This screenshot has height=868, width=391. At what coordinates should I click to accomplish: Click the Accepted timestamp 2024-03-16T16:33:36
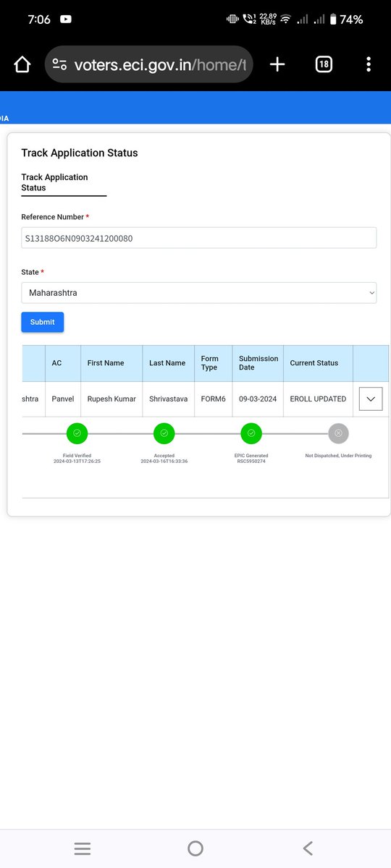coord(164,461)
